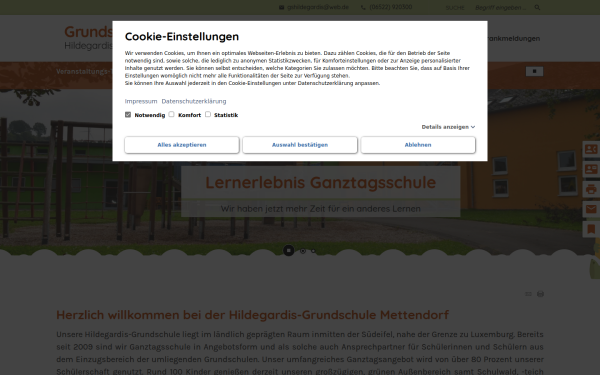Click the Grundschule Hildegardis logo
Image resolution: width=600 pixels, height=375 pixels.
(88, 37)
